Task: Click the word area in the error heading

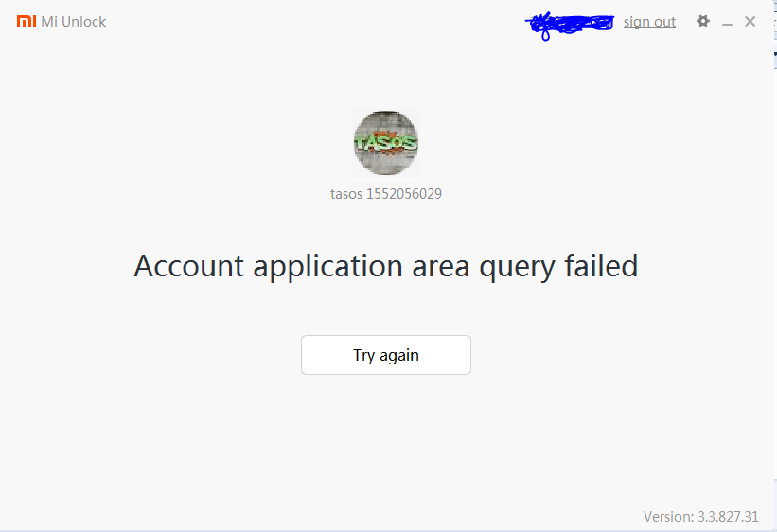Action: pyautogui.click(x=440, y=268)
